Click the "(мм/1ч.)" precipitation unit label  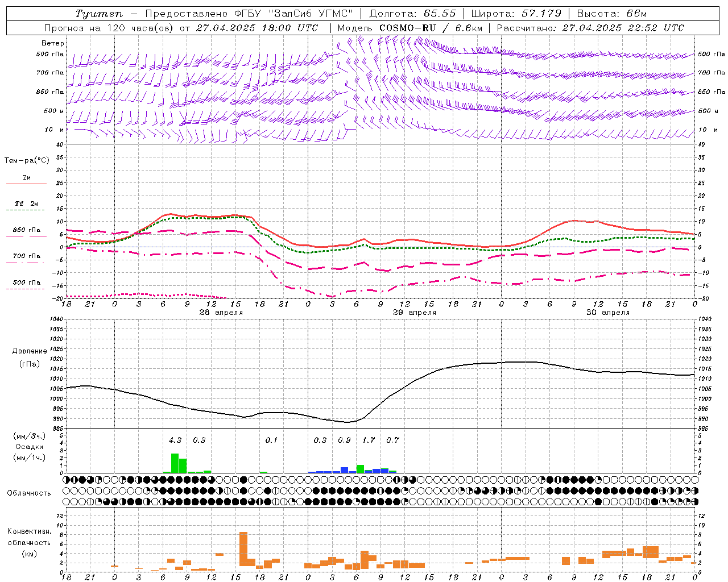click(29, 458)
